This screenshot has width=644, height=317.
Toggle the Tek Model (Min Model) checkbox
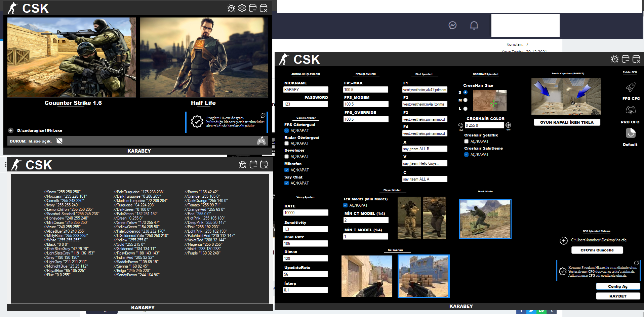[346, 205]
